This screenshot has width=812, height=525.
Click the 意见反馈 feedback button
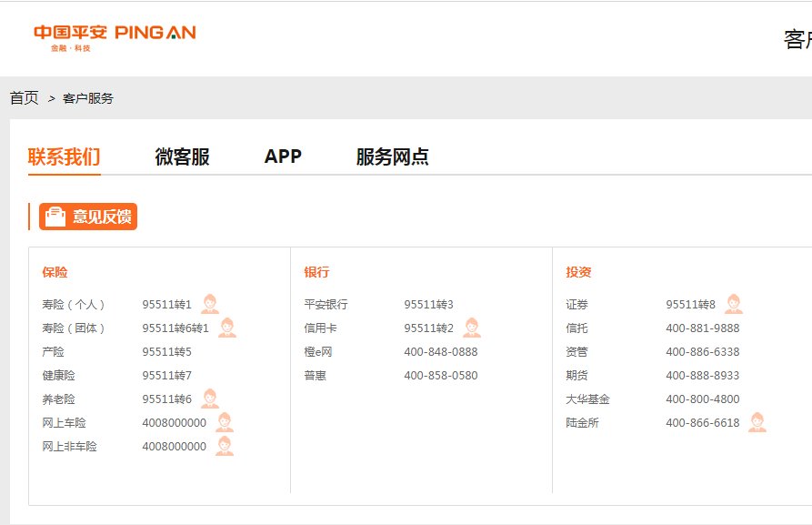point(86,217)
